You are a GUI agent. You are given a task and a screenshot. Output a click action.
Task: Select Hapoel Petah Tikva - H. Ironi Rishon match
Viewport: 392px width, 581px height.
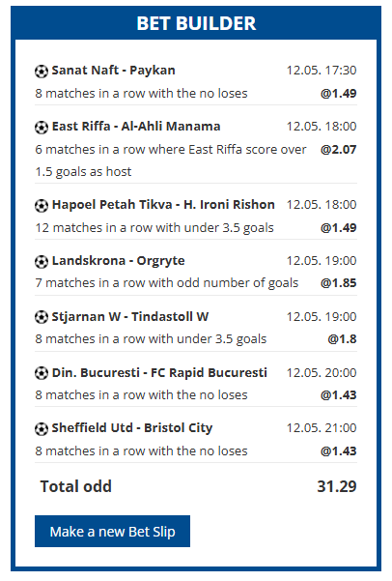tap(163, 205)
